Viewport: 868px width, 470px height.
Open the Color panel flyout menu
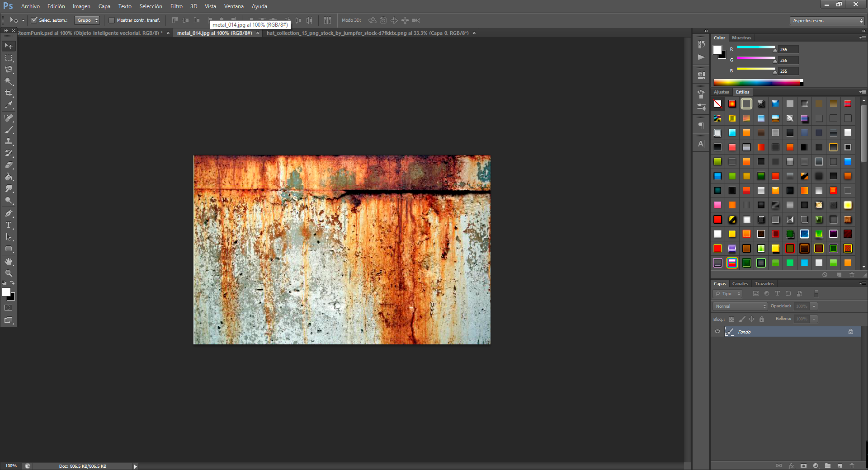tap(862, 38)
